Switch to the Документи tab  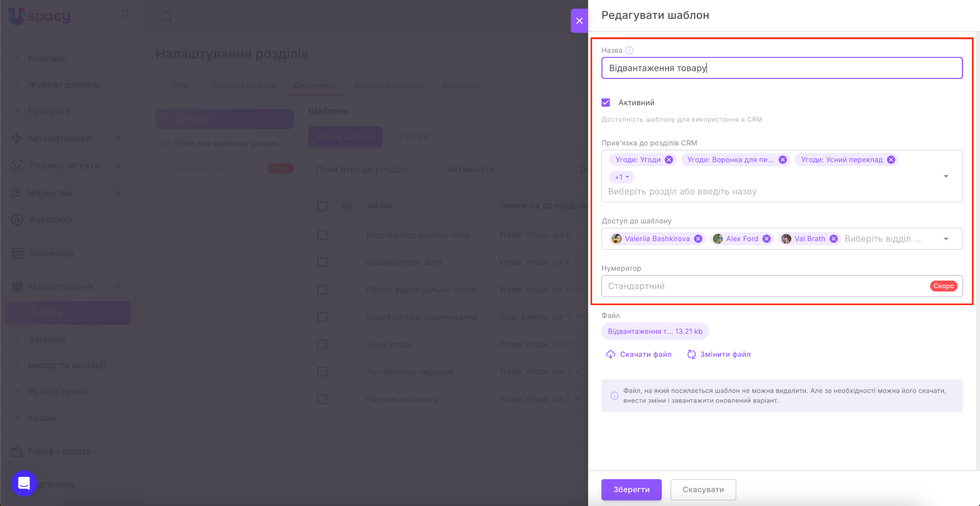coord(315,85)
